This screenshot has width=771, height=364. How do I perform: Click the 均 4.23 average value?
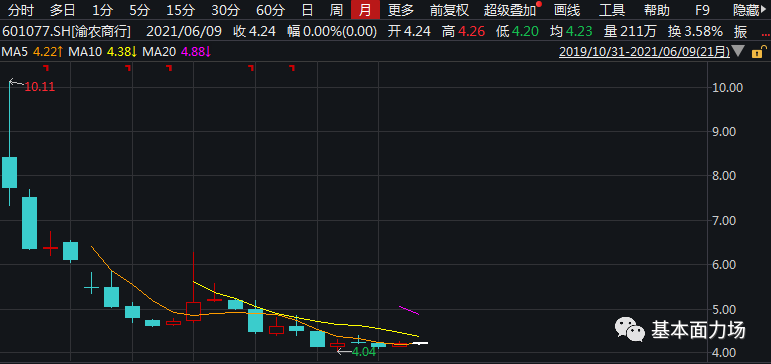click(x=570, y=32)
